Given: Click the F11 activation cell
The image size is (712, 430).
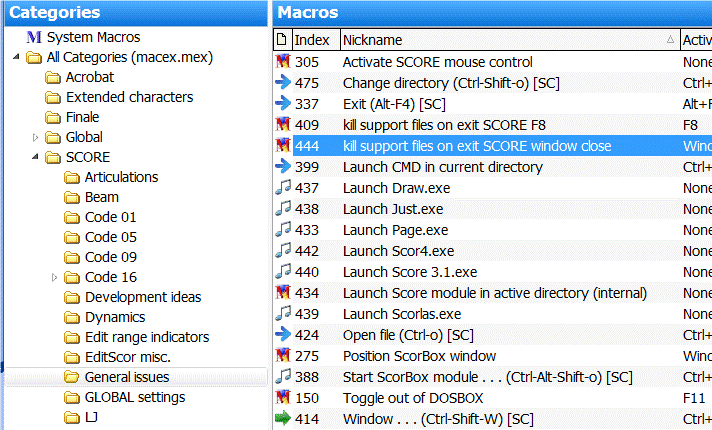Looking at the screenshot, I should pos(693,398).
